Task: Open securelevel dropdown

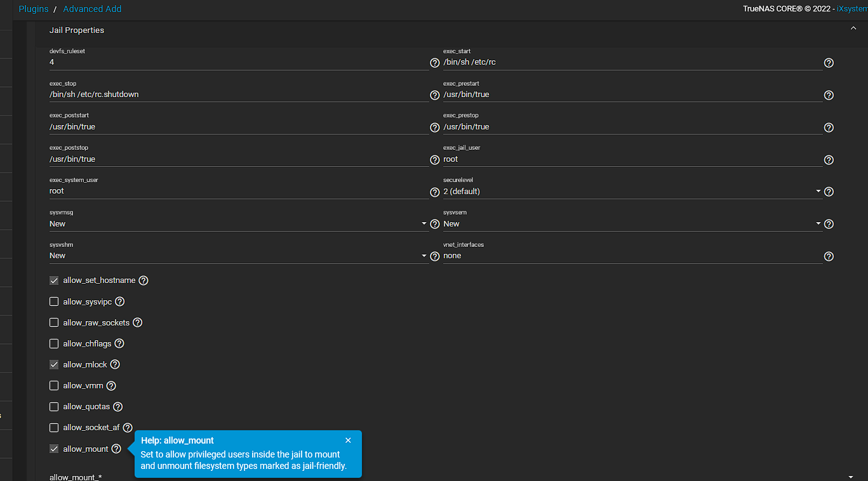Action: [632, 192]
